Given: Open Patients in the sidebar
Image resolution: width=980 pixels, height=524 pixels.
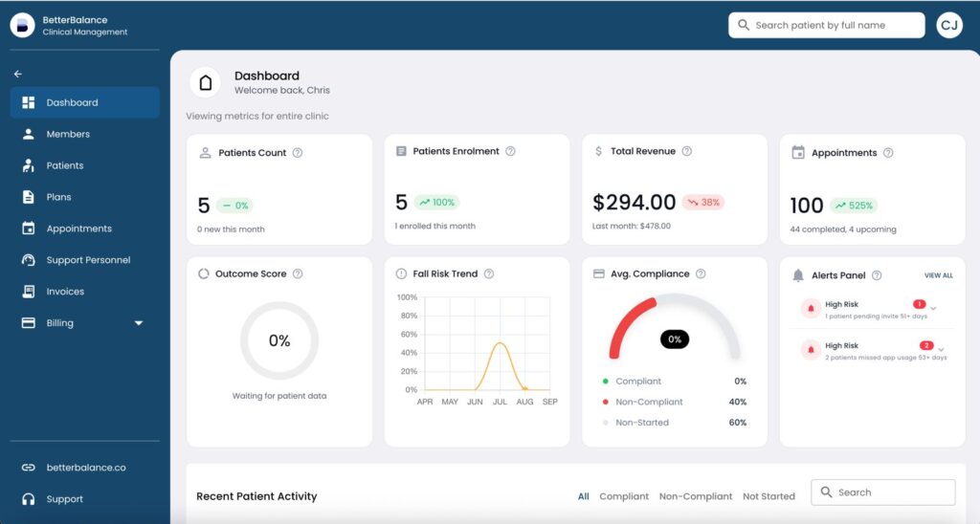Looking at the screenshot, I should click(64, 165).
